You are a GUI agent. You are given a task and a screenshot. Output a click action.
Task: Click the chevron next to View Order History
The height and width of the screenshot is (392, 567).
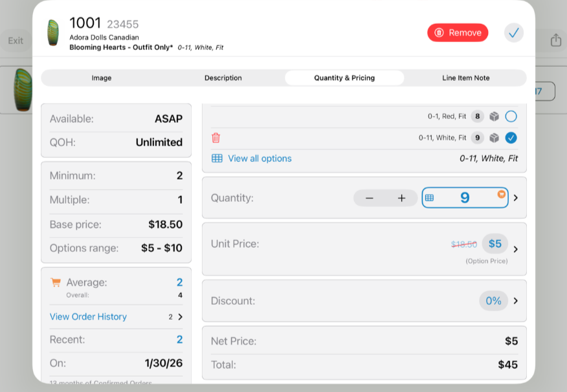(x=180, y=317)
